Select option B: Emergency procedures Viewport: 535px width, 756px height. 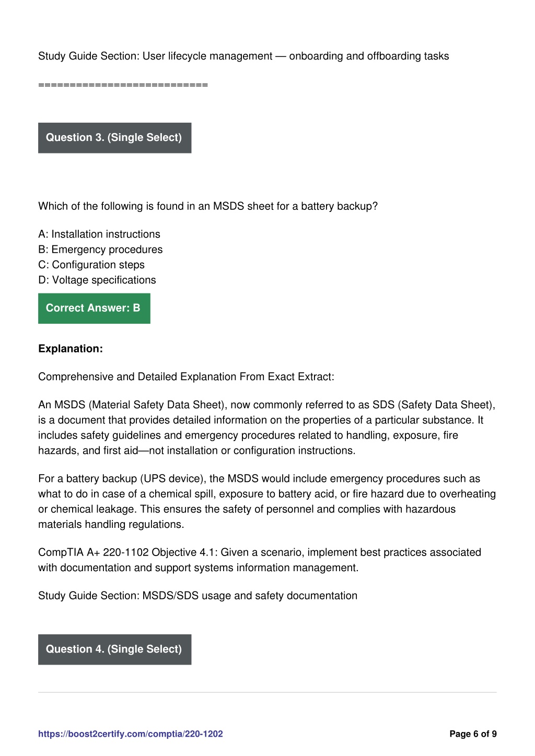coord(100,250)
